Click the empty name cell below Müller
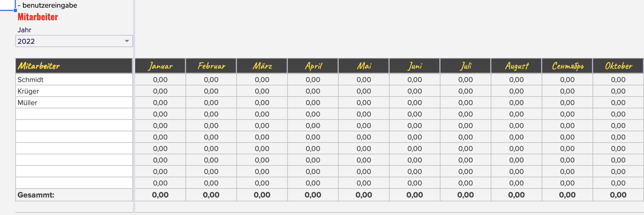This screenshot has width=644, height=215. [x=74, y=114]
